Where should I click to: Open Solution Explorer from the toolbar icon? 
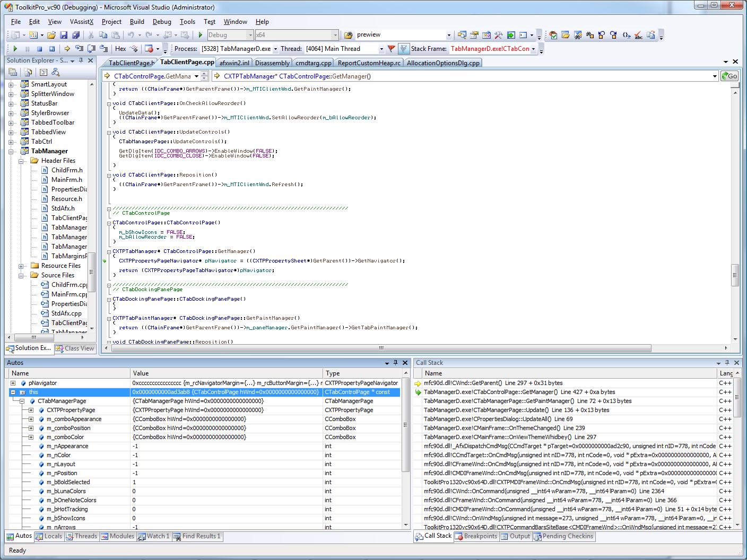462,35
